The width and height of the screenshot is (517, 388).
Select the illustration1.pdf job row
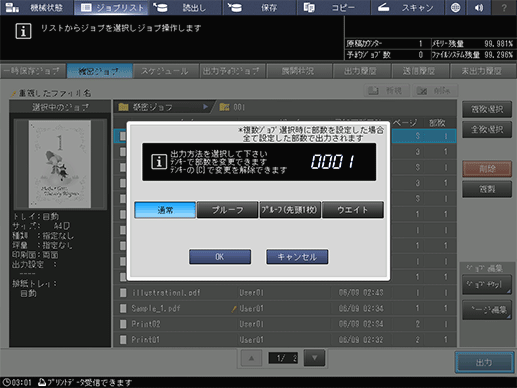(x=285, y=293)
